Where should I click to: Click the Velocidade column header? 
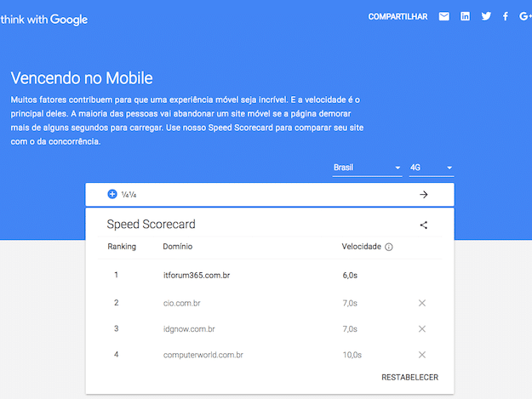(362, 247)
